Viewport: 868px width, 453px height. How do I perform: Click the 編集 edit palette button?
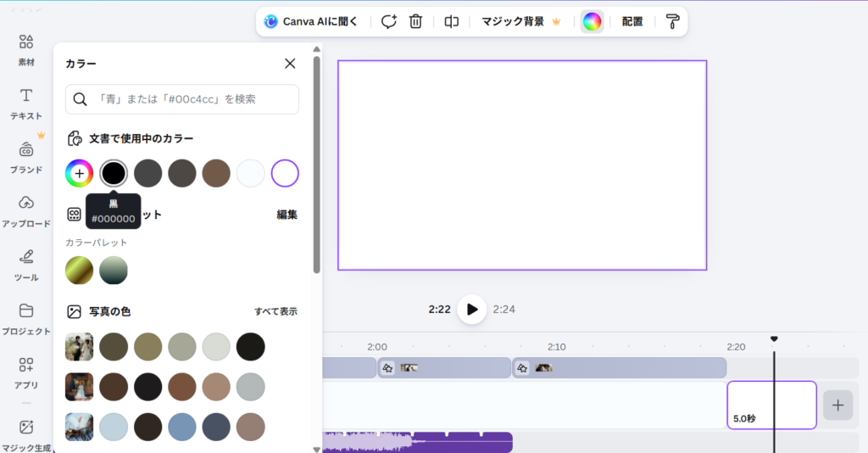coord(287,215)
